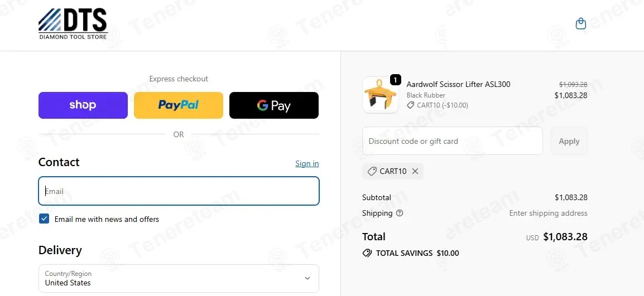
Task: Click the Discount code or gift card field
Action: tap(452, 141)
